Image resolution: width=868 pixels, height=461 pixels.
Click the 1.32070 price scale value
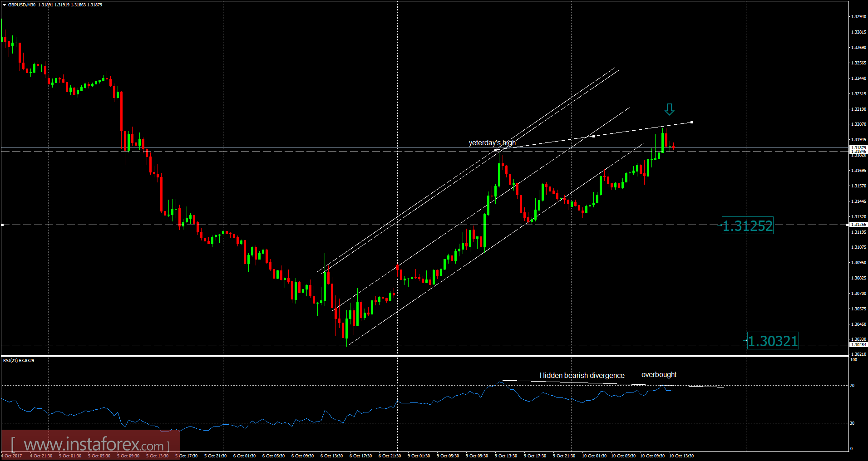(858, 124)
